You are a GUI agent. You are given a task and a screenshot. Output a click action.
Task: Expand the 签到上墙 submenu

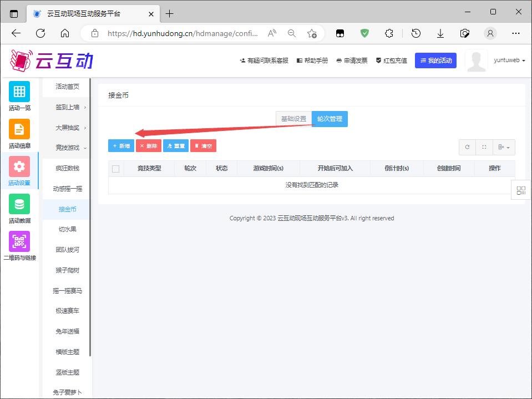67,107
